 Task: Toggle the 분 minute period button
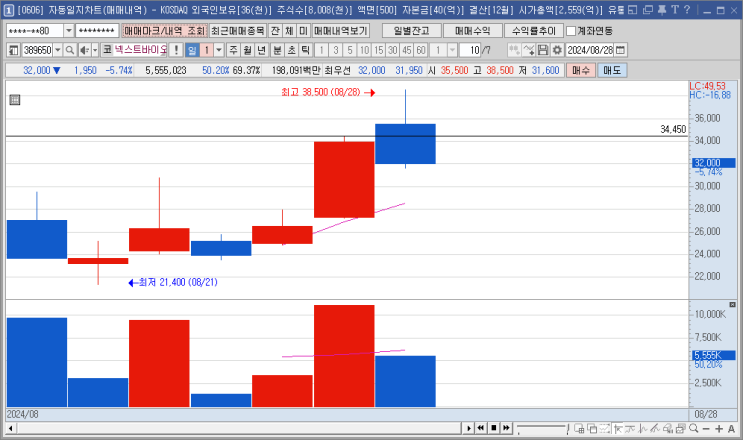click(x=277, y=50)
